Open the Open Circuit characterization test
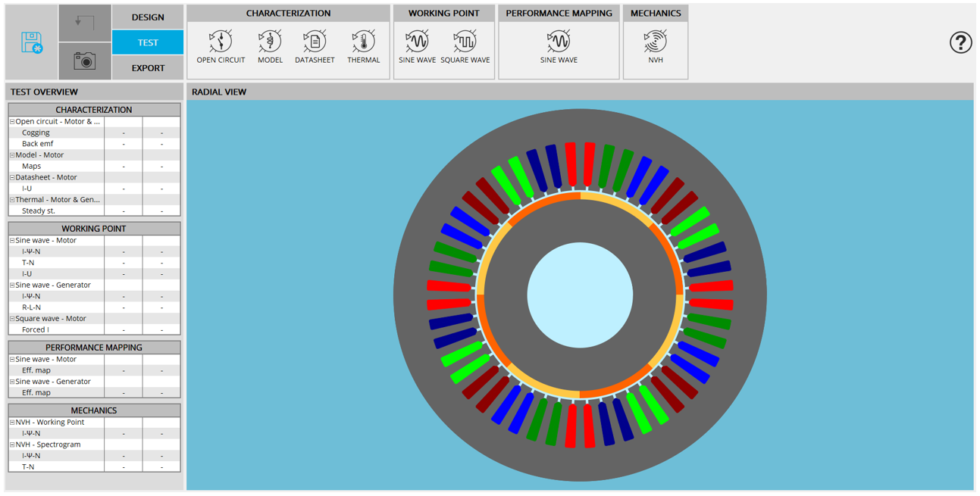The image size is (980, 496). (x=221, y=47)
